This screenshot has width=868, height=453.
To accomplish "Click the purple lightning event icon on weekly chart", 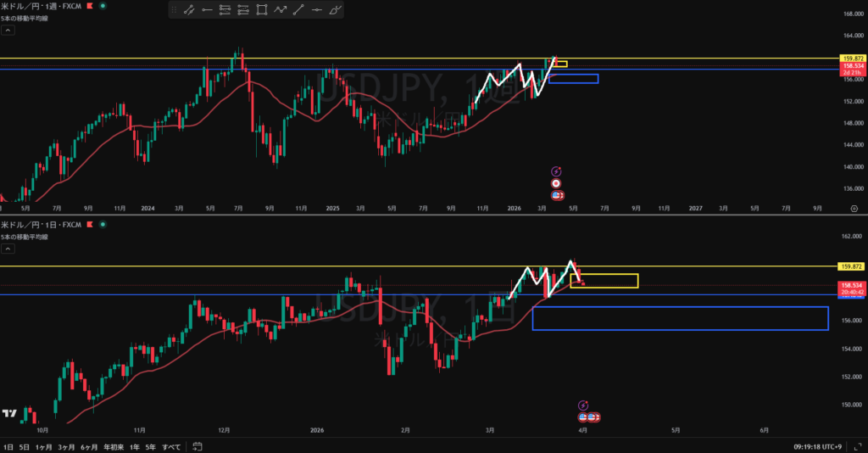I will coord(557,171).
